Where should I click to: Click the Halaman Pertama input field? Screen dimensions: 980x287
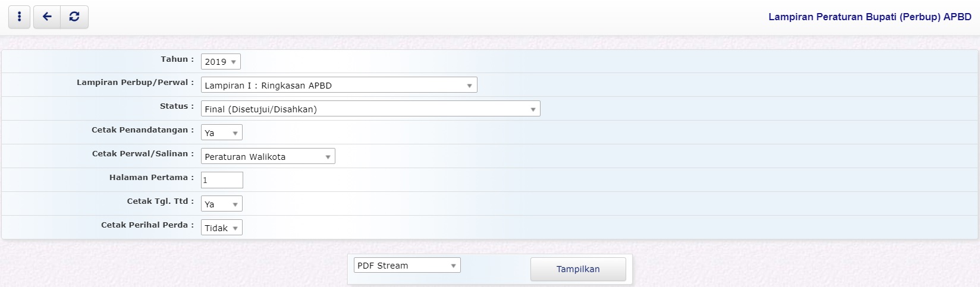point(222,180)
